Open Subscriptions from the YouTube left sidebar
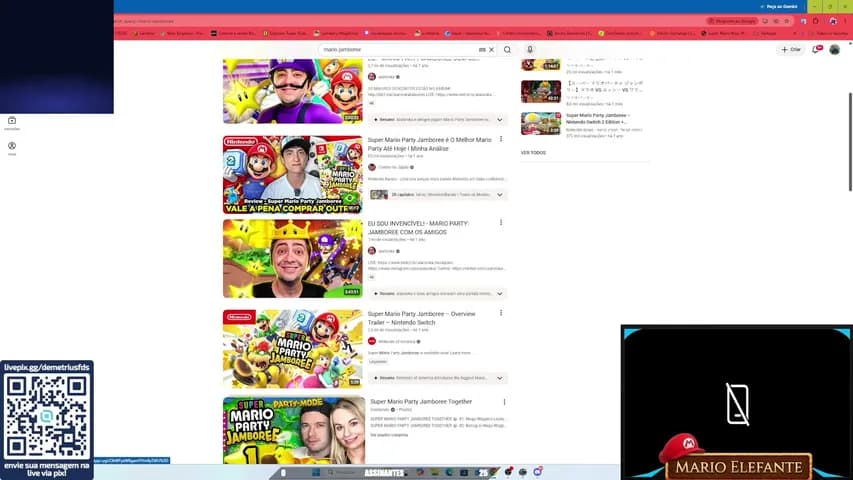This screenshot has height=480, width=853. point(12,123)
